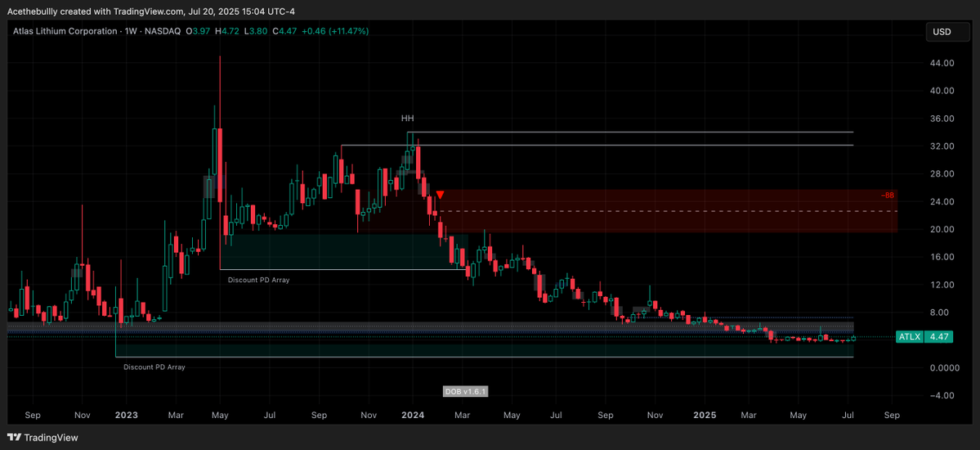Click the DOB v1.6.1 indicator label
The width and height of the screenshot is (980, 450).
[465, 391]
